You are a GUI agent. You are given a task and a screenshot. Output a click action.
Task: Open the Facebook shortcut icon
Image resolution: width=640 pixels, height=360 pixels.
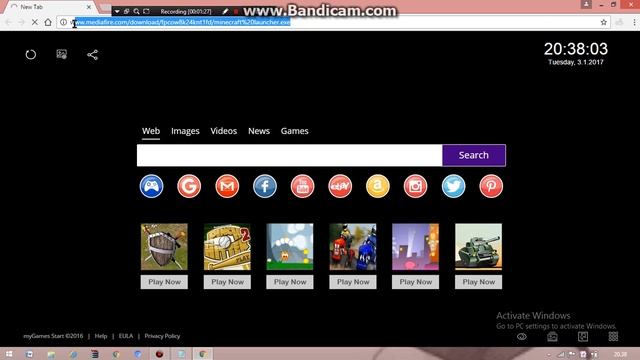(264, 186)
